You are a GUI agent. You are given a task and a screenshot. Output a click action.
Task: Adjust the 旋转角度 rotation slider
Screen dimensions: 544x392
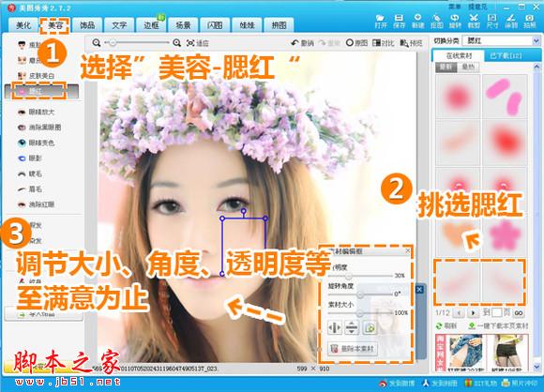click(360, 294)
